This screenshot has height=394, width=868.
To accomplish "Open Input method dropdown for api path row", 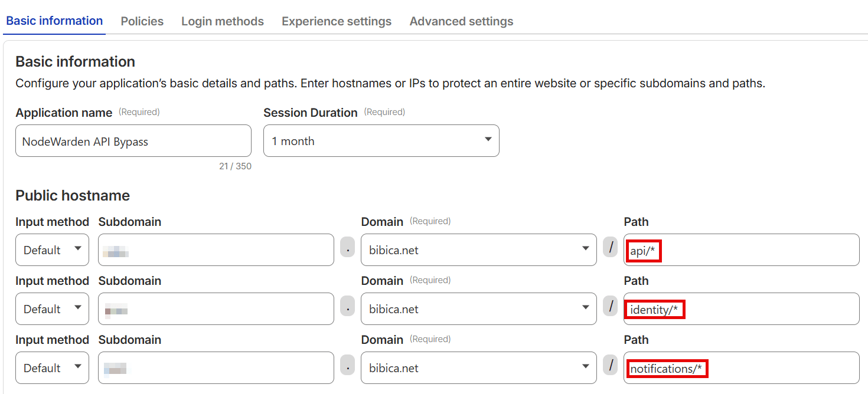I will click(x=52, y=250).
